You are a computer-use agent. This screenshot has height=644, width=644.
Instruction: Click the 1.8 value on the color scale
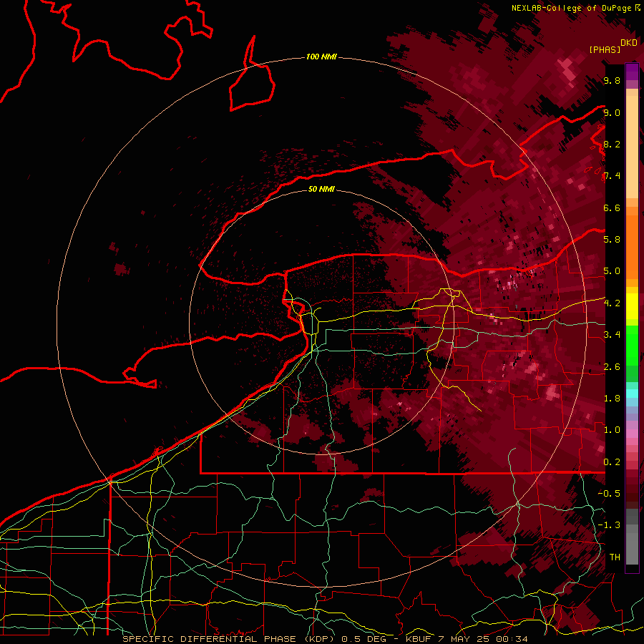pos(612,399)
